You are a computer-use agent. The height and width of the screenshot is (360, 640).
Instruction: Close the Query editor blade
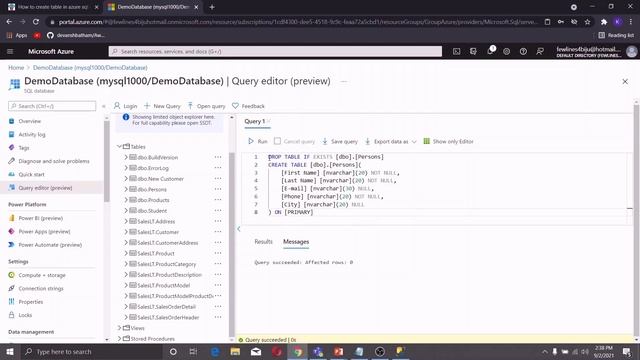[625, 81]
